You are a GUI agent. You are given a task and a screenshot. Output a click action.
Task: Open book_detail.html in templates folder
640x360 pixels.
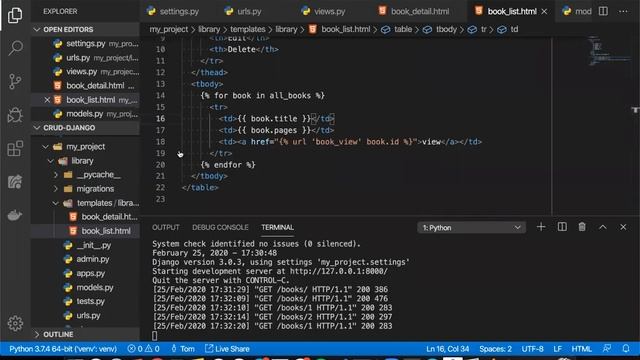click(x=86, y=217)
